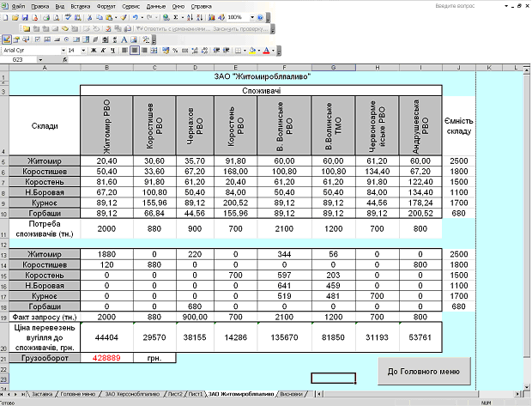Toggle center alignment button
Image resolution: width=532 pixels, height=406 pixels.
click(136, 50)
